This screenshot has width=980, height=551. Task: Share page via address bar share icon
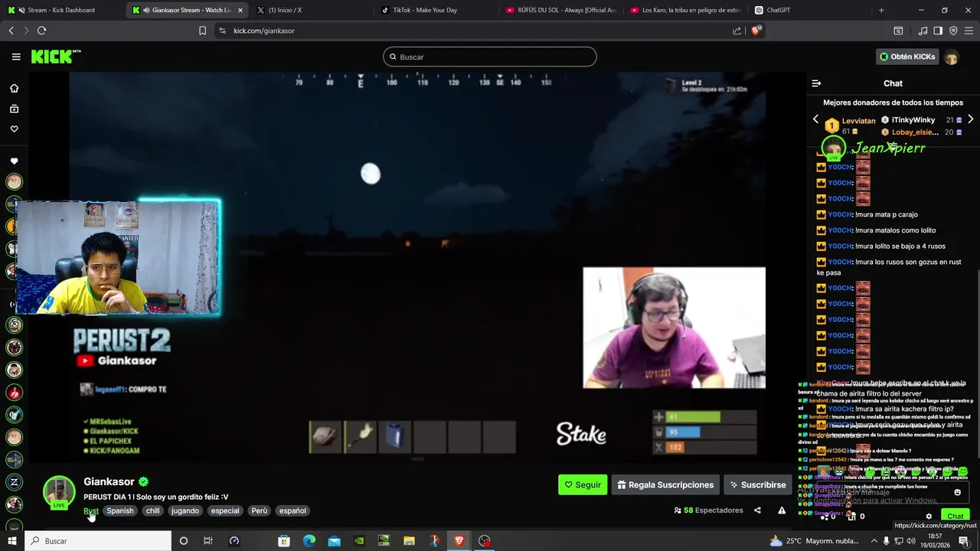click(737, 31)
